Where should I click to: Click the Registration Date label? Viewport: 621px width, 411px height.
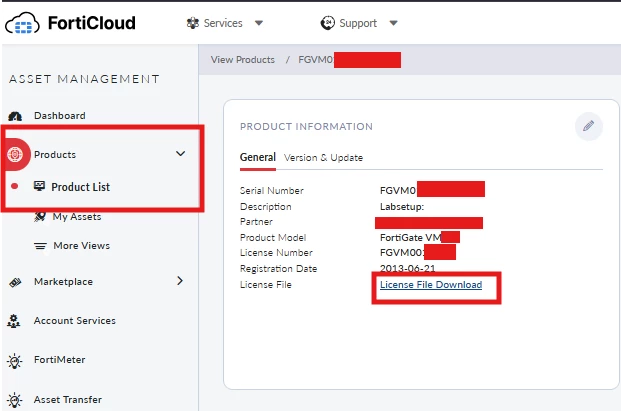point(278,268)
